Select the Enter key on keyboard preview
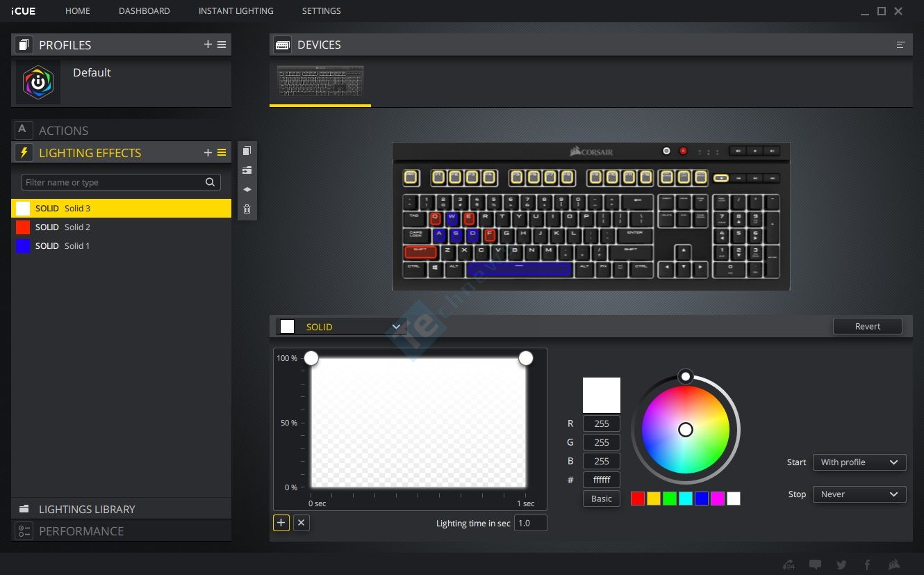The image size is (924, 575). [635, 235]
